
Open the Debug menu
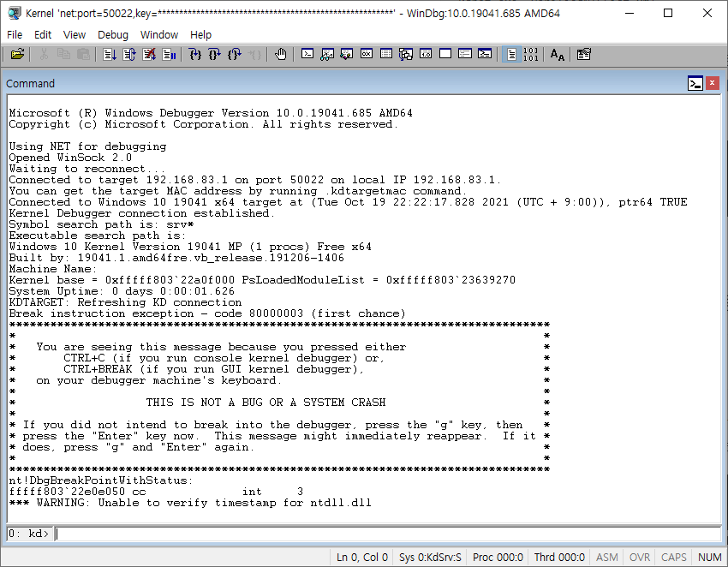[113, 35]
